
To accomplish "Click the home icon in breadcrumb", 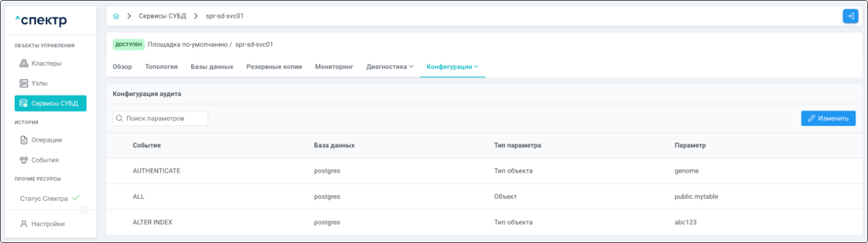I will [x=116, y=16].
